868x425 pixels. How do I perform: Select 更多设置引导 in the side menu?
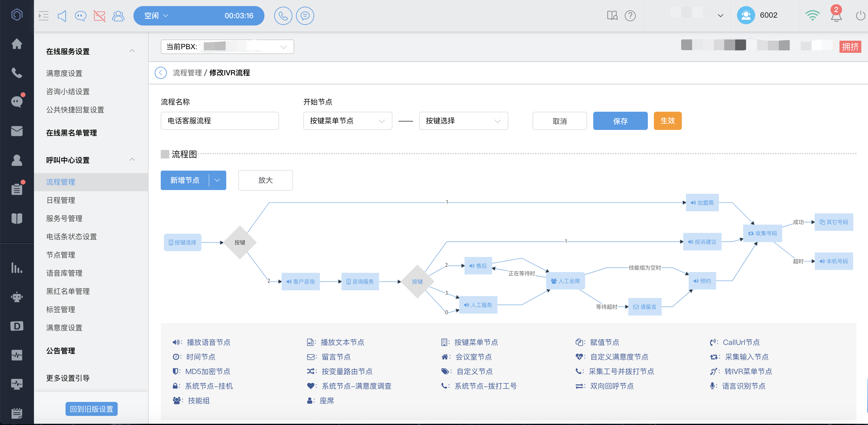[x=68, y=378]
